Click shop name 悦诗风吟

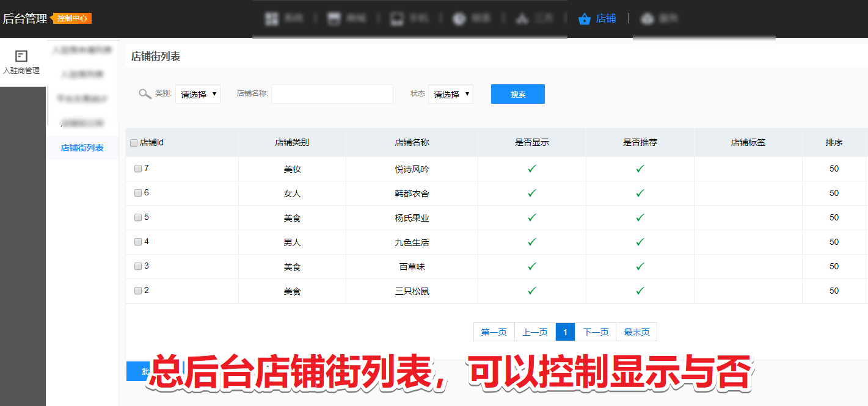click(412, 169)
